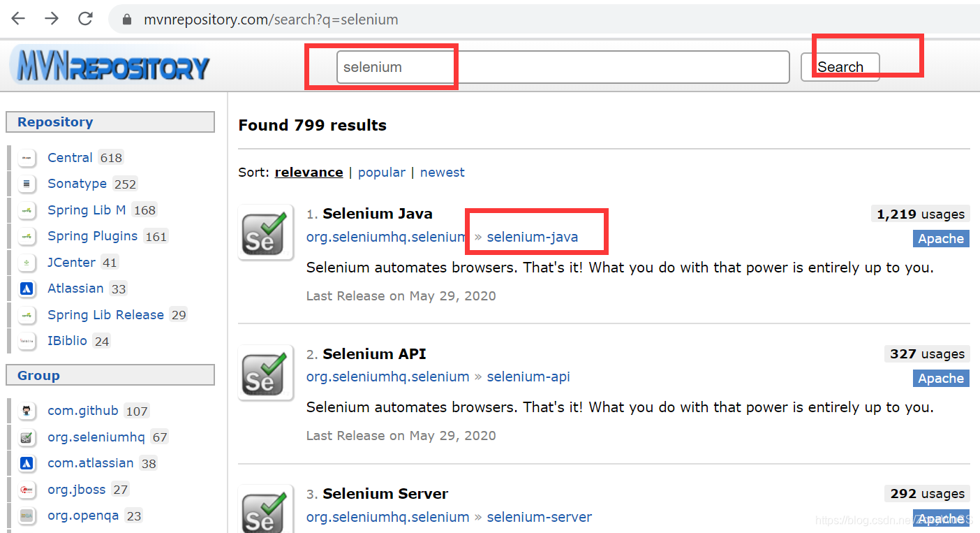Sort results by relevance
This screenshot has height=533, width=980.
pyautogui.click(x=309, y=173)
